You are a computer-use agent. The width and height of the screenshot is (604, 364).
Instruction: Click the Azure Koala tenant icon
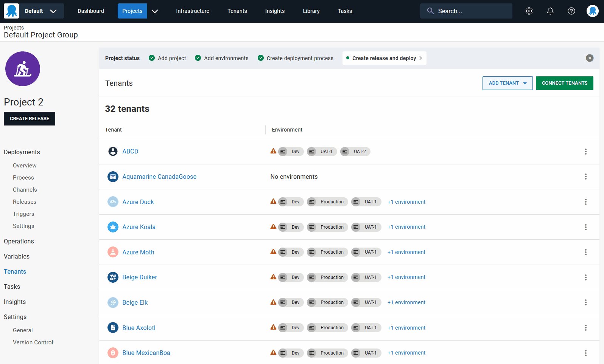113,227
